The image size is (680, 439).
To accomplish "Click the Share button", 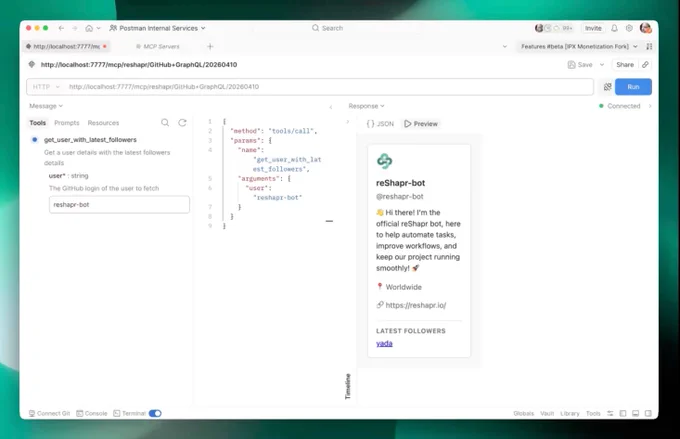I will click(625, 65).
